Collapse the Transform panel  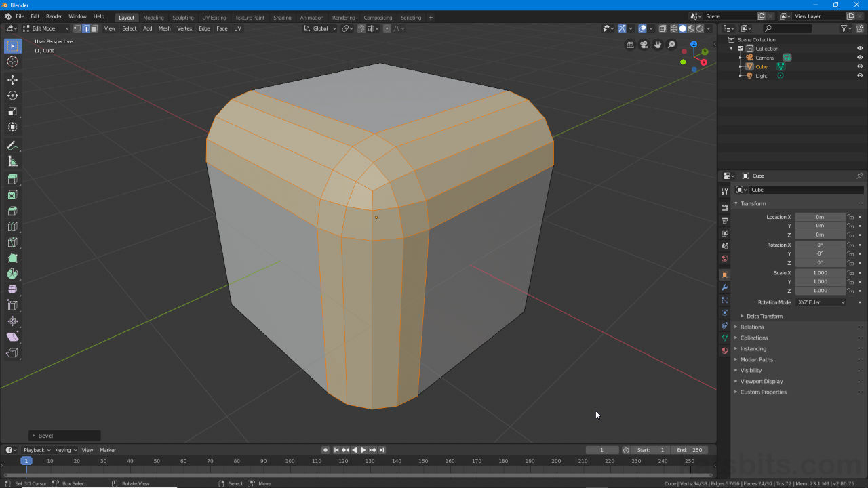pyautogui.click(x=753, y=203)
